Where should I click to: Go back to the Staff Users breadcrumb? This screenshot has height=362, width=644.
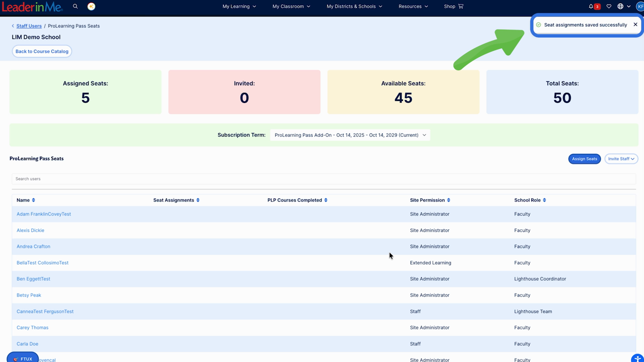click(x=29, y=26)
